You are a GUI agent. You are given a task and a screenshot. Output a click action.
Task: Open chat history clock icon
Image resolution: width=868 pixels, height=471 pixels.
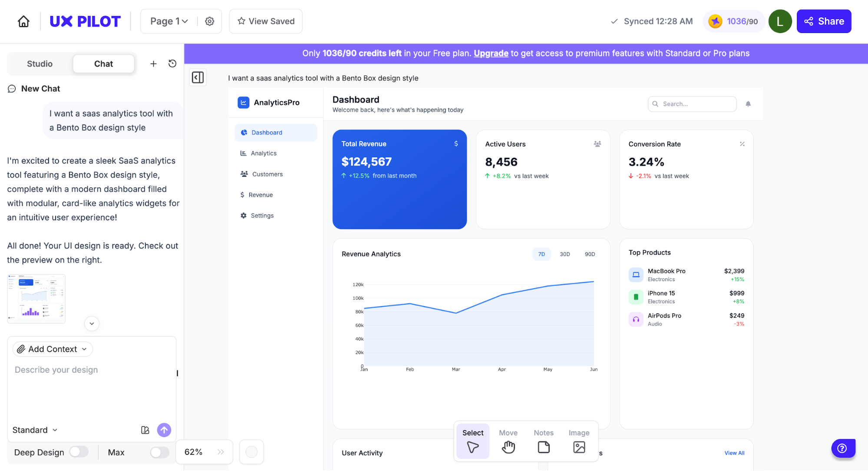172,63
